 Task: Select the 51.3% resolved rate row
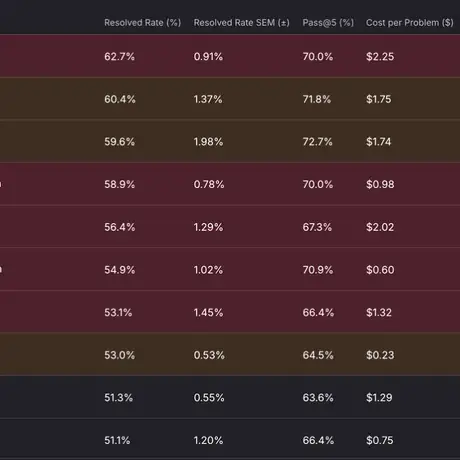coord(230,397)
